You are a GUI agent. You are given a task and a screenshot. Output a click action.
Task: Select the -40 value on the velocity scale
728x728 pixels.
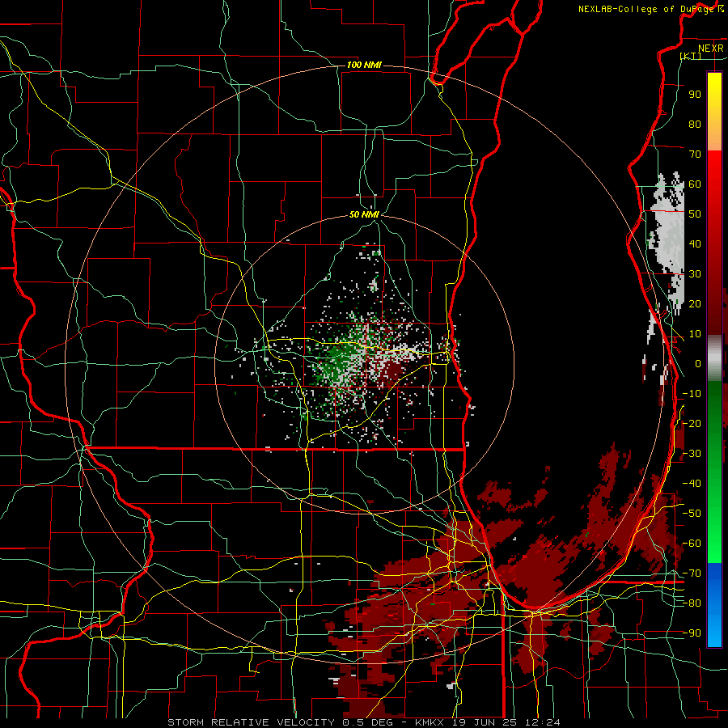pyautogui.click(x=692, y=484)
